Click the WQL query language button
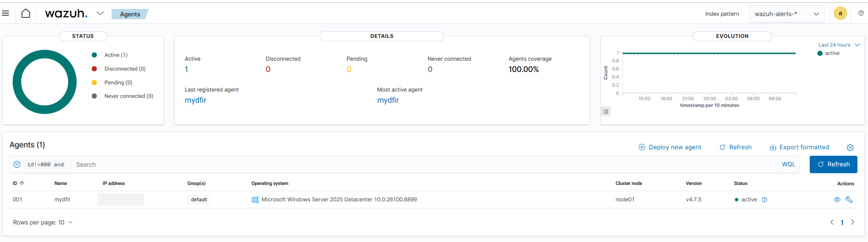Viewport: 868px width, 242px height. [788, 164]
